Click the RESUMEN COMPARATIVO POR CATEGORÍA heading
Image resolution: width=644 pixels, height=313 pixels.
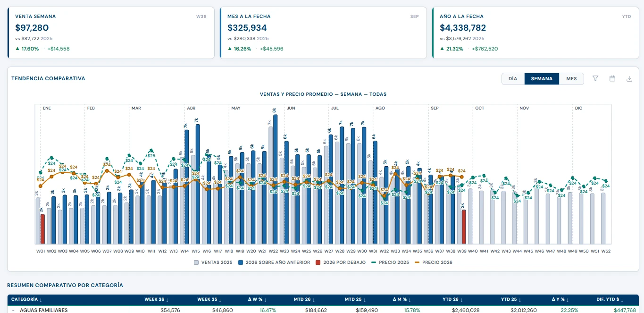point(65,285)
